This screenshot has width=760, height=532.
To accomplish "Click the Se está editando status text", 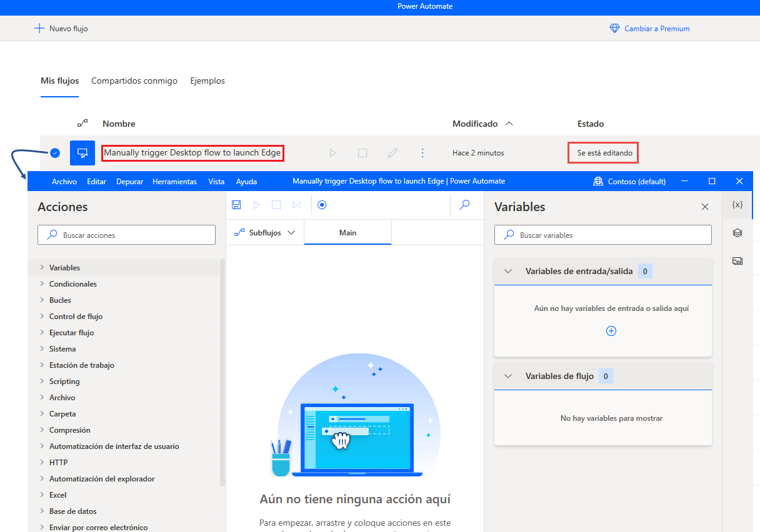I will tap(605, 153).
